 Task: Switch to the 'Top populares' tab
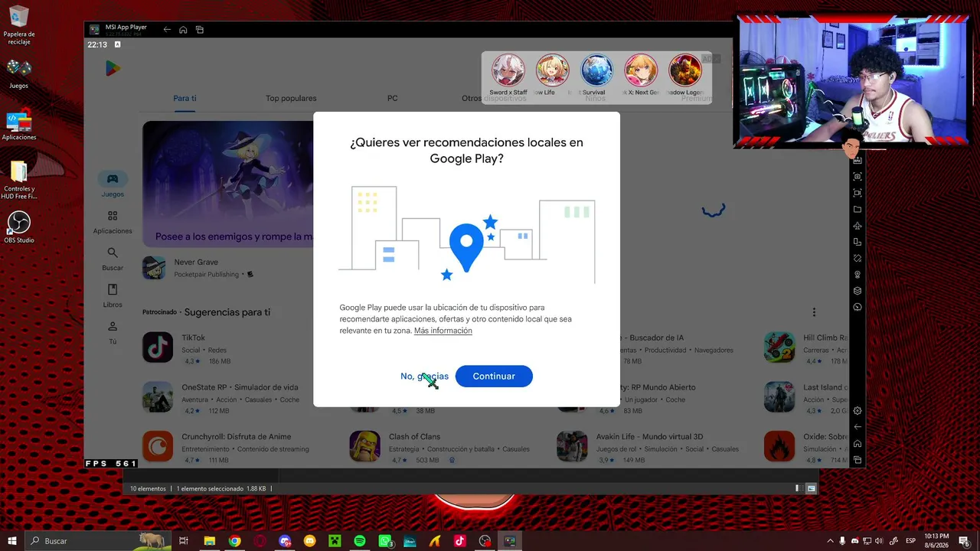click(291, 98)
